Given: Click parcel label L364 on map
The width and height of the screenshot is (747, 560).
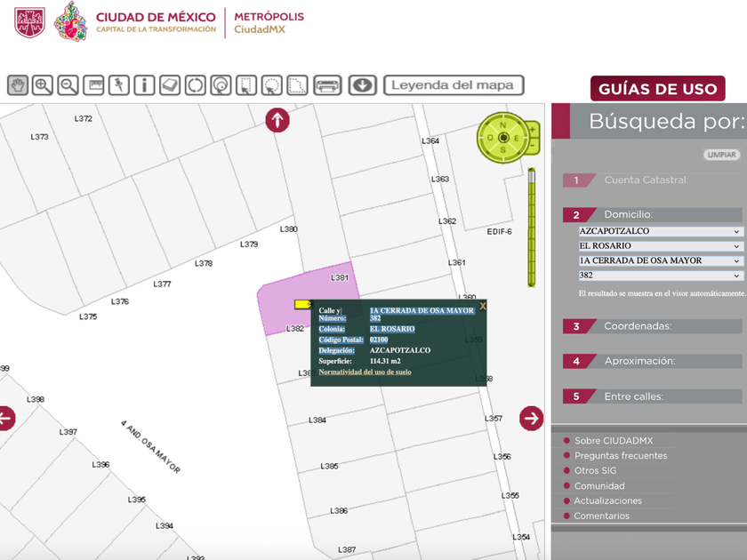Looking at the screenshot, I should [430, 141].
